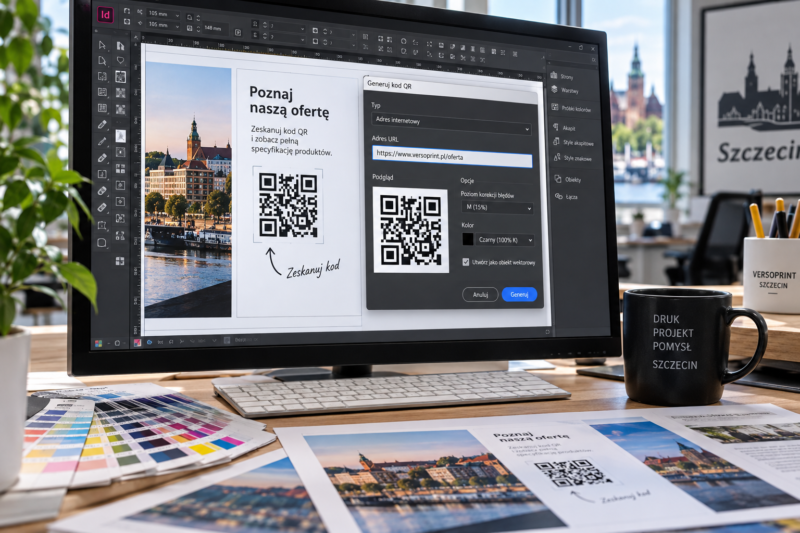Open the Próbki kolorów swatches panel

point(571,108)
